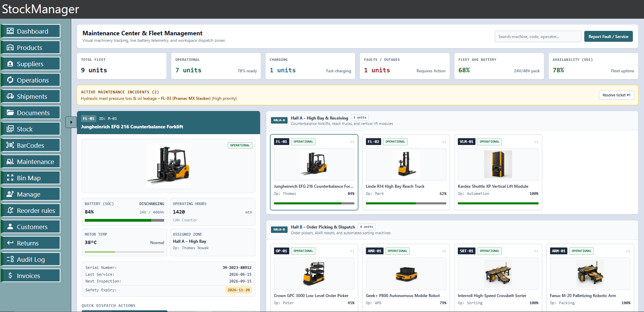
Task: Focus the Search machine, code, operator field
Action: click(538, 36)
